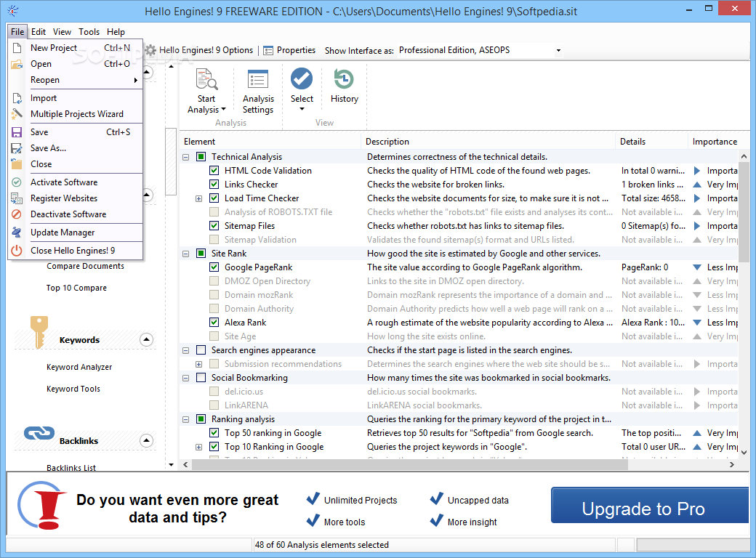Click the Update Manager satellite icon
Viewport: 756px width, 558px height.
click(17, 232)
